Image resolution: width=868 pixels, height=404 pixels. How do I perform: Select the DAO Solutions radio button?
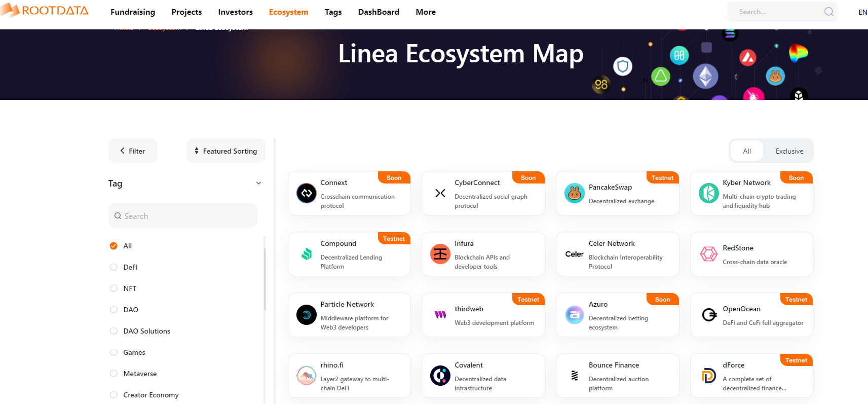coord(114,331)
